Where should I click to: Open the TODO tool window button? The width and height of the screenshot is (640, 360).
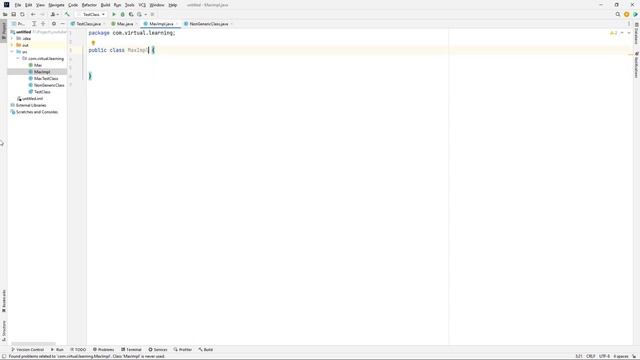tap(78, 349)
